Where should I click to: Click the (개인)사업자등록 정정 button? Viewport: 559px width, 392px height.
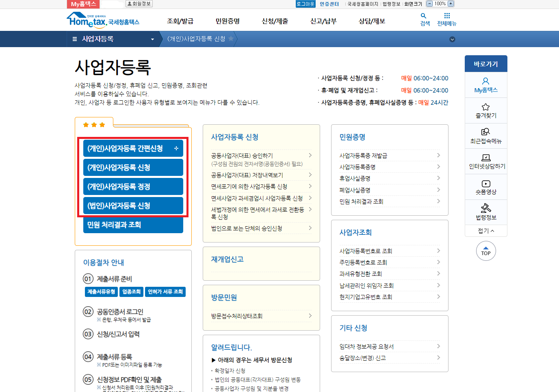pos(133,186)
